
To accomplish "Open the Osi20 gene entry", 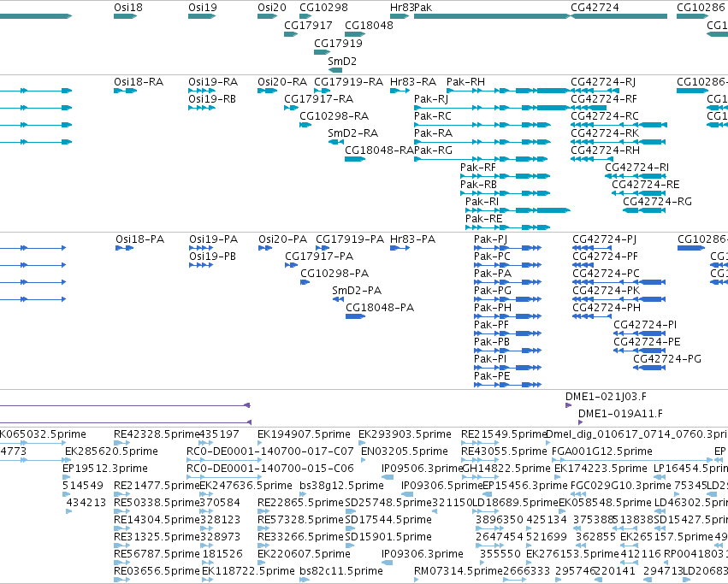I will click(268, 16).
